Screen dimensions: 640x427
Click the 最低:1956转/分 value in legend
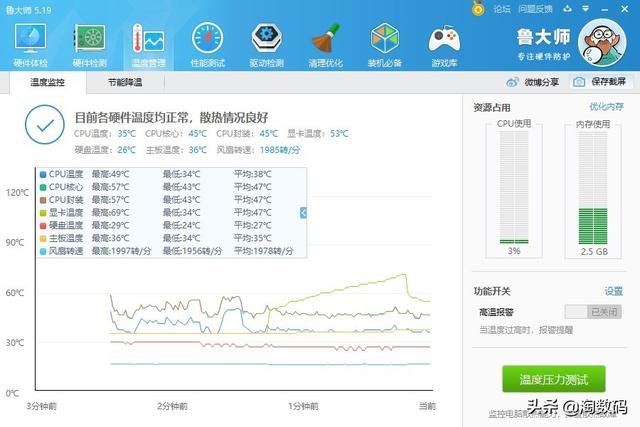(x=193, y=251)
